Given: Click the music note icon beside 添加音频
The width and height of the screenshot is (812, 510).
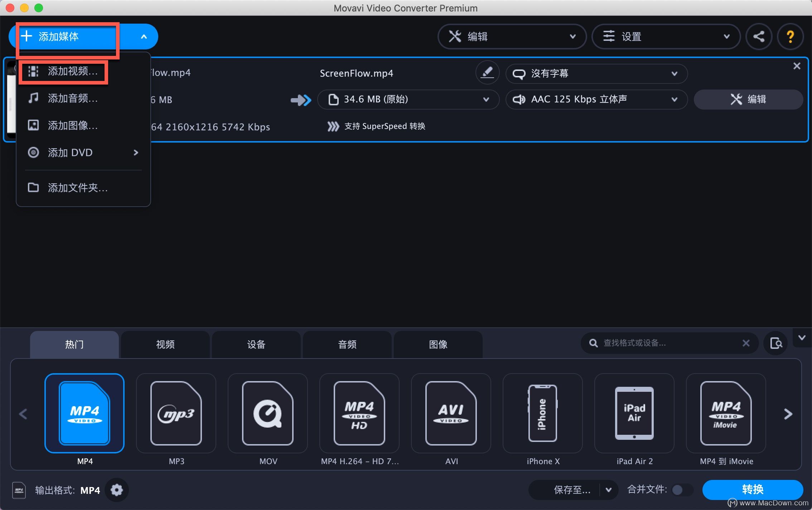Looking at the screenshot, I should coord(33,98).
